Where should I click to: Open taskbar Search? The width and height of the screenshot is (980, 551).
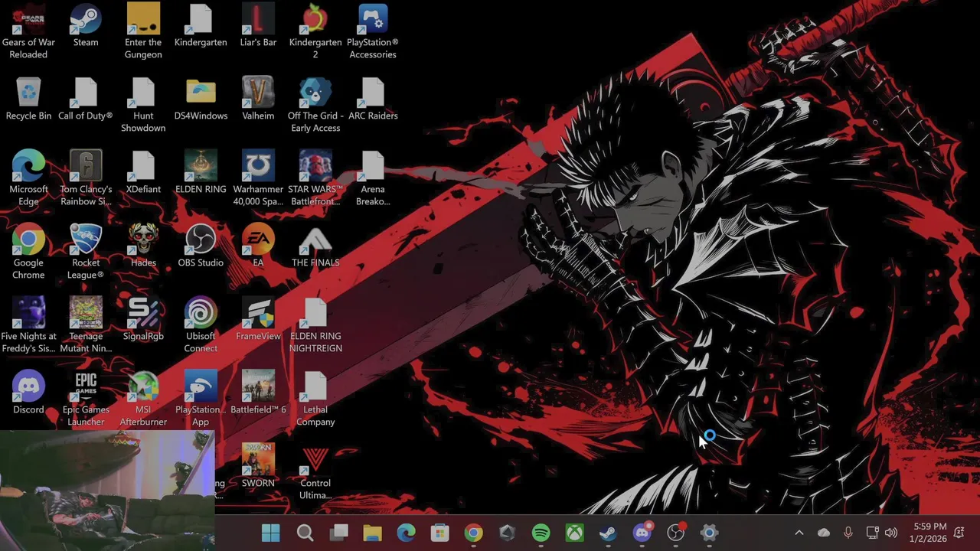[x=305, y=533]
